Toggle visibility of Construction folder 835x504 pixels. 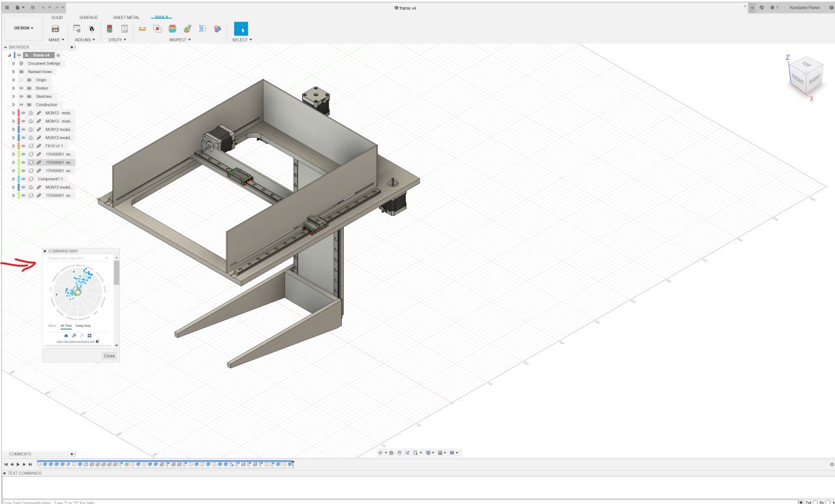pyautogui.click(x=21, y=104)
